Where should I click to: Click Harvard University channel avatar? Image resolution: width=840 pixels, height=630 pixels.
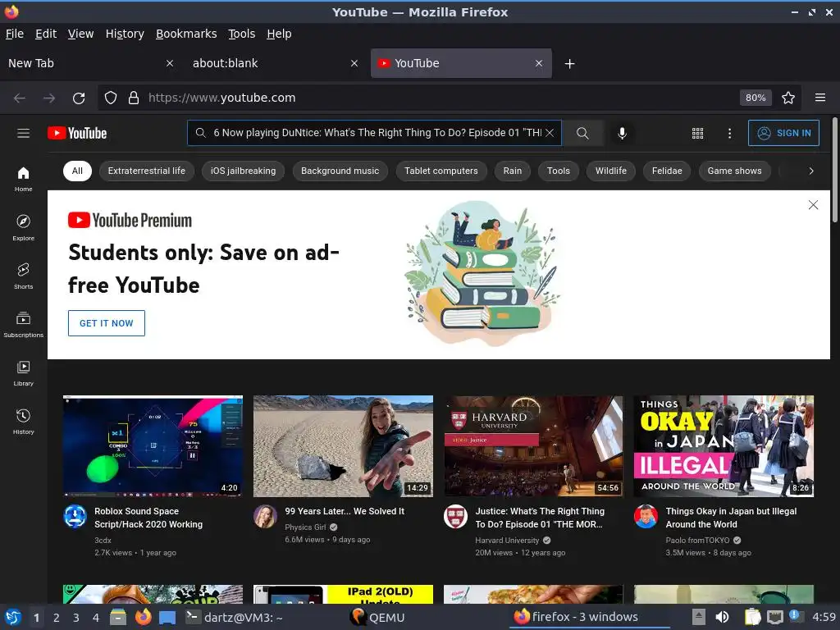click(455, 517)
